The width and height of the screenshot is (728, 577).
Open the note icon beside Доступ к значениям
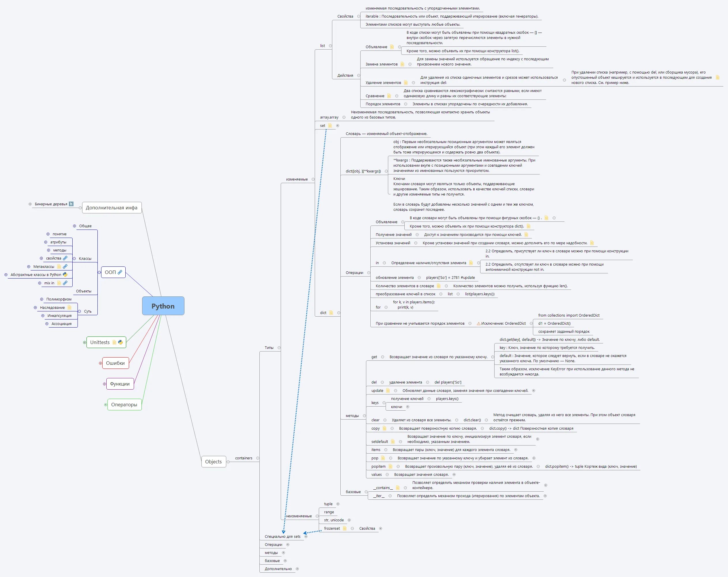[526, 235]
